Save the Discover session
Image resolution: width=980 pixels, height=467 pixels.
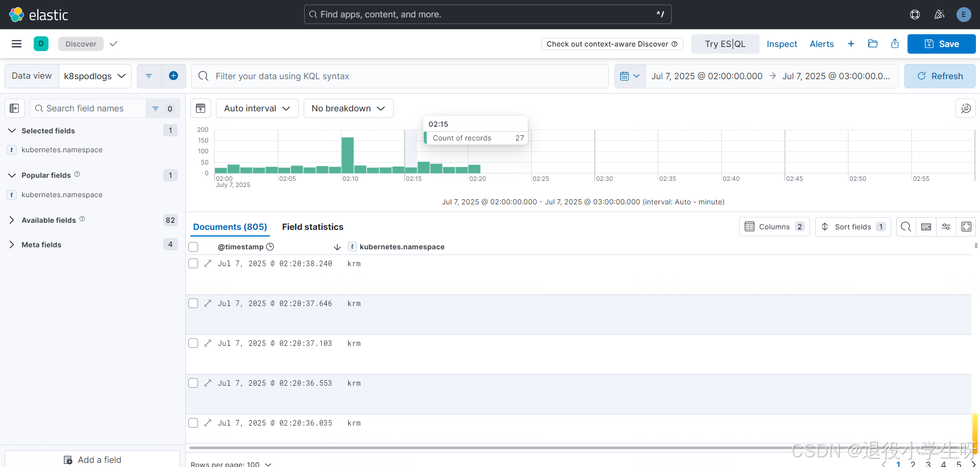941,44
